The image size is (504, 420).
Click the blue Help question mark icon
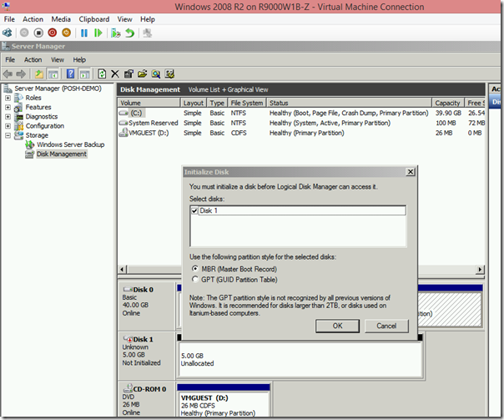tap(70, 74)
